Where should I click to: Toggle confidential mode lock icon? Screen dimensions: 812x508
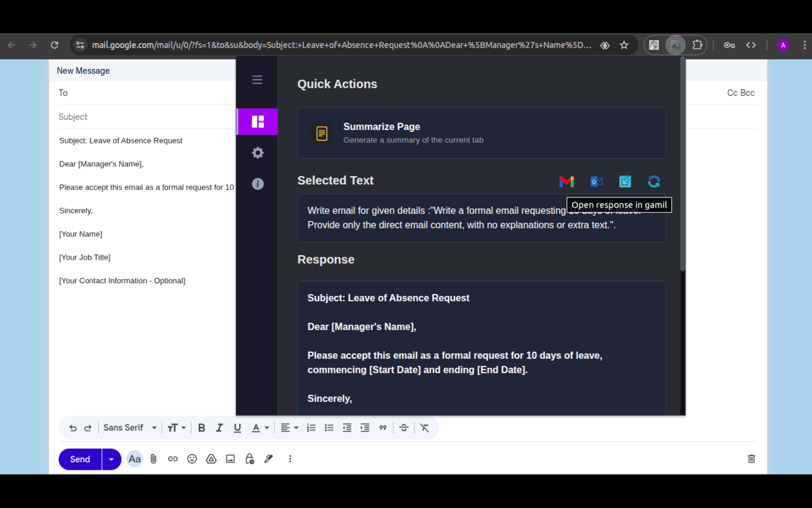click(x=249, y=459)
